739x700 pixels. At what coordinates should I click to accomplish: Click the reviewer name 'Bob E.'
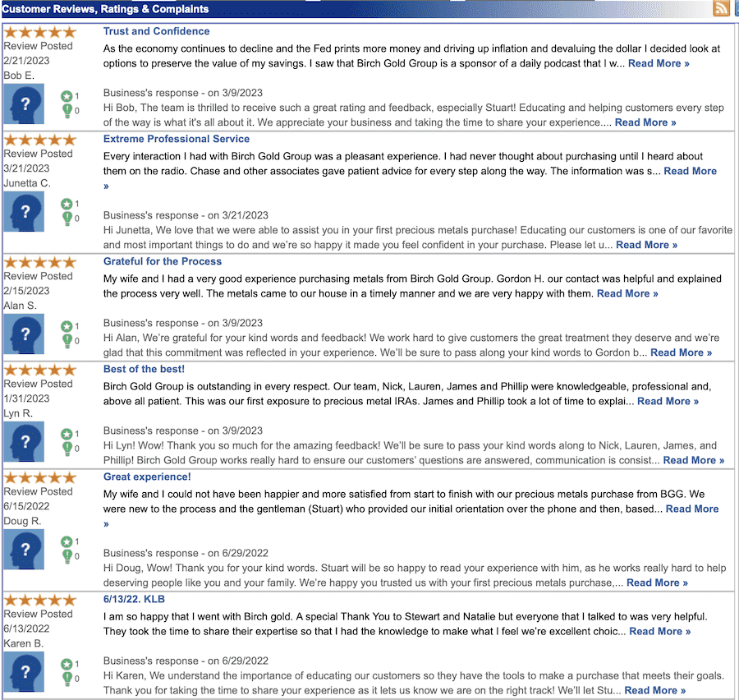19,76
